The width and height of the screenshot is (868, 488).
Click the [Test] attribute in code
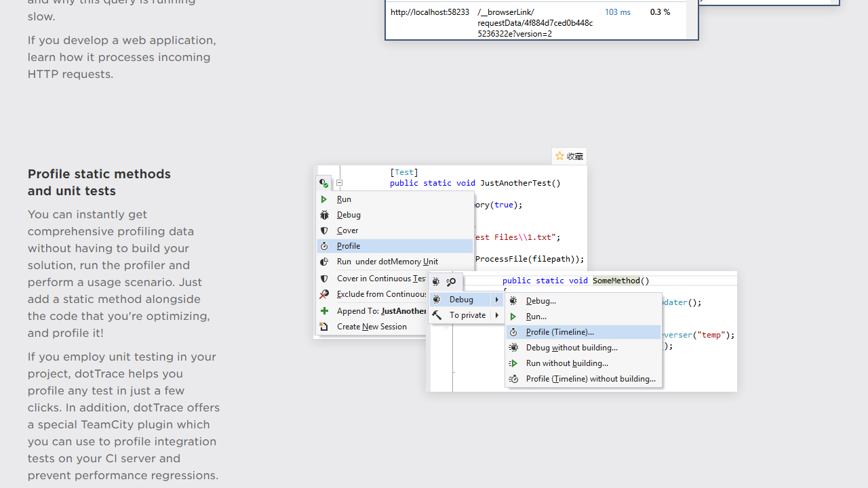(x=404, y=172)
